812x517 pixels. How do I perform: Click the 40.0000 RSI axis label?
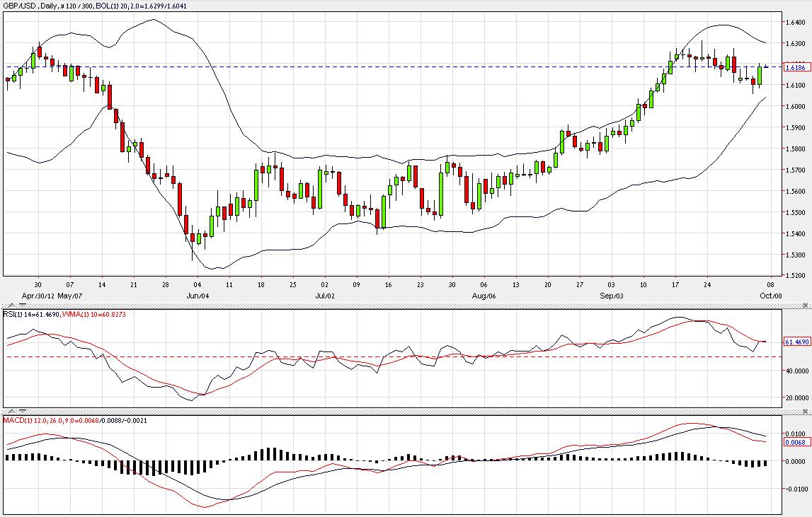pos(798,371)
